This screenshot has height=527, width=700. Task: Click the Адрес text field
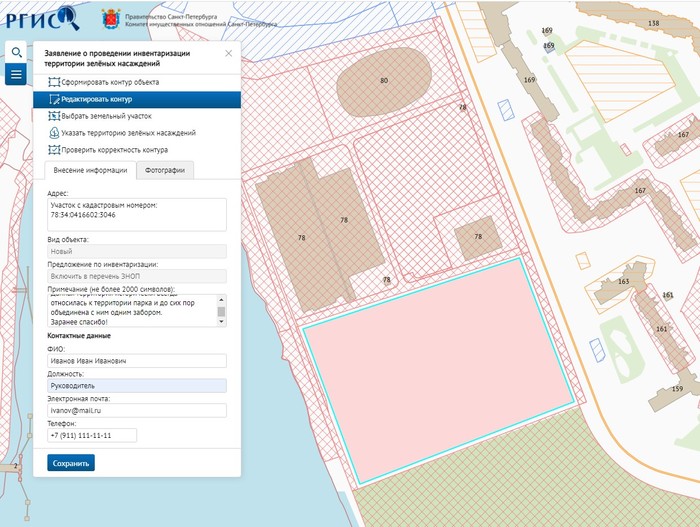136,214
